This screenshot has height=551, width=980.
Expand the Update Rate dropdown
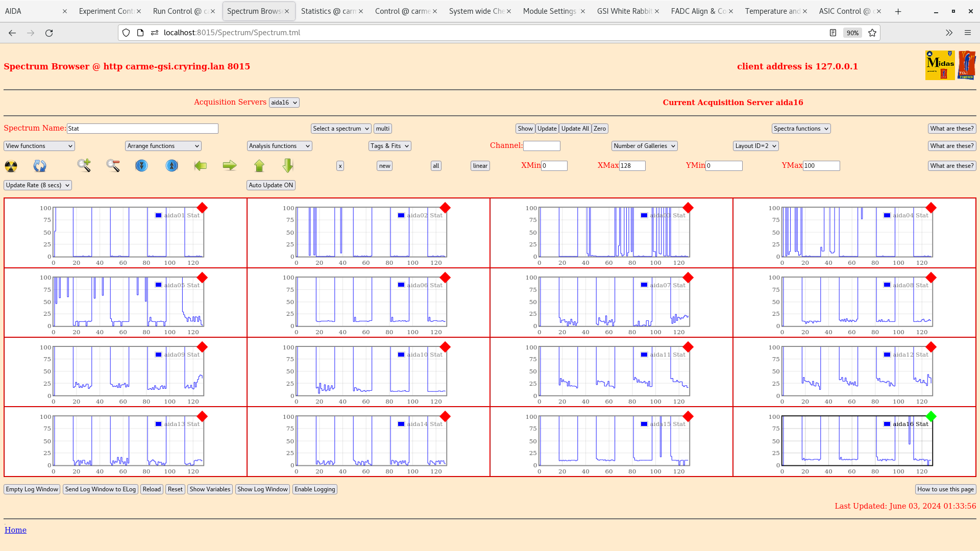click(x=38, y=185)
